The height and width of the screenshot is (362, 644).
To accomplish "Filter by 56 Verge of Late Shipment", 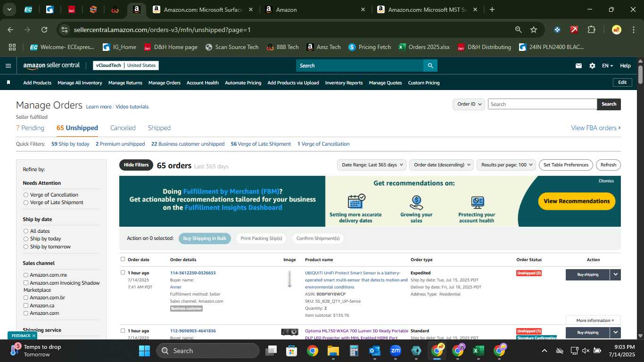I will pos(261,144).
